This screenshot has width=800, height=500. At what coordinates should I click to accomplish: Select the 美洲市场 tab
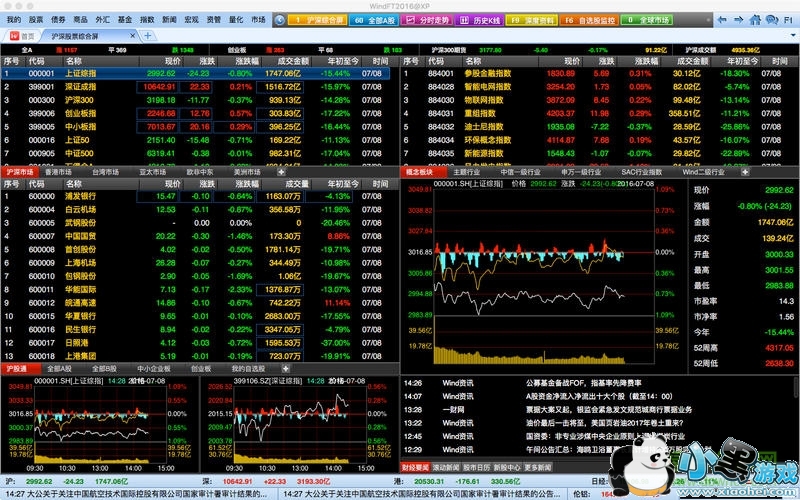[x=247, y=172]
